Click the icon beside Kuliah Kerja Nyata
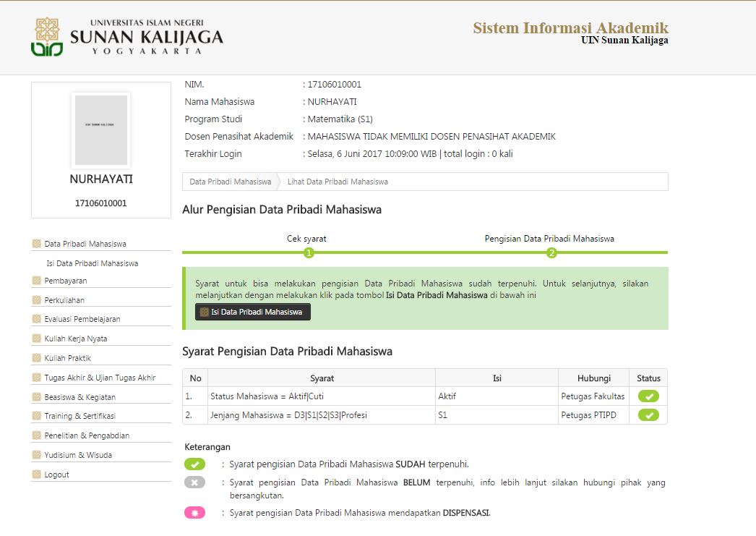The width and height of the screenshot is (756, 536). click(x=37, y=339)
